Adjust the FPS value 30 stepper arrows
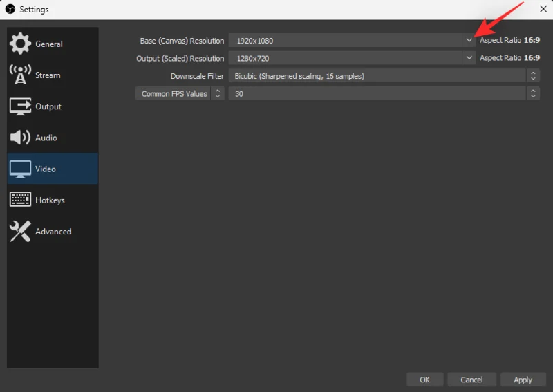Image resolution: width=553 pixels, height=392 pixels. pos(533,93)
